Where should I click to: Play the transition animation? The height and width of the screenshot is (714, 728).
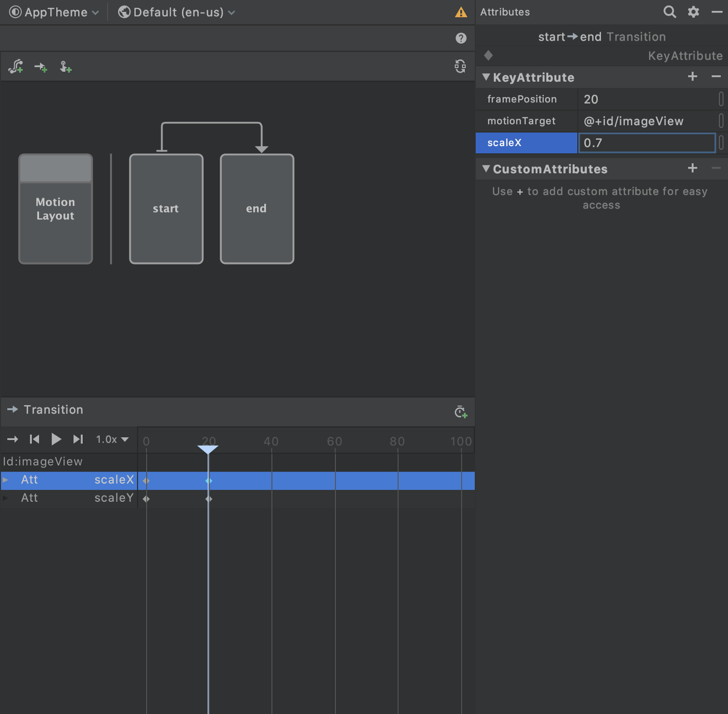tap(56, 439)
